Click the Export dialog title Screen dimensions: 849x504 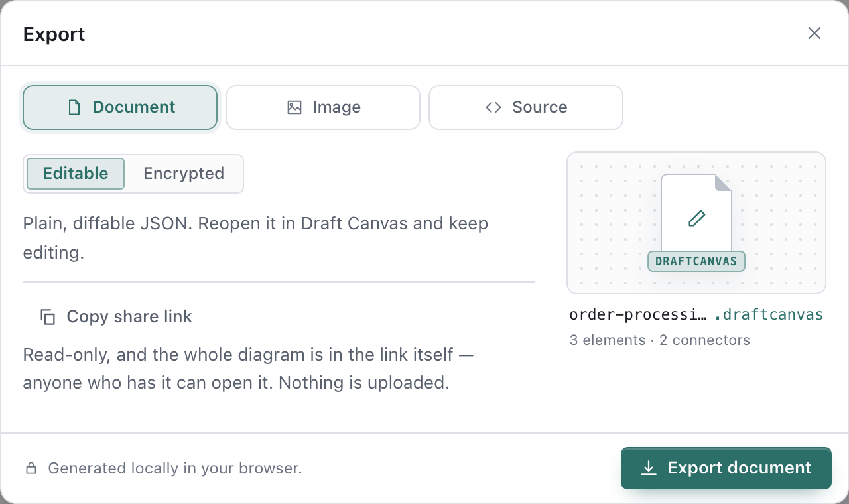(x=54, y=34)
